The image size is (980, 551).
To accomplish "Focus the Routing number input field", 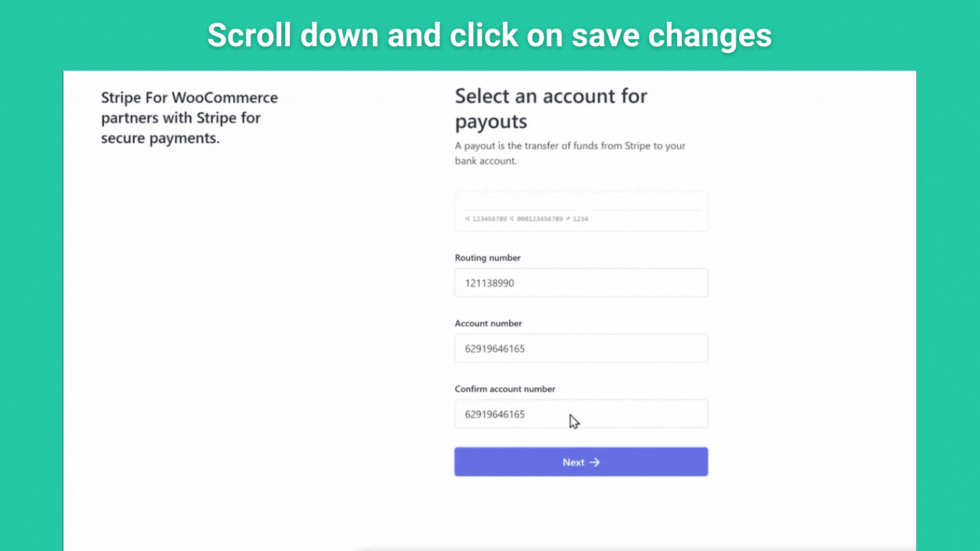I will (x=581, y=283).
